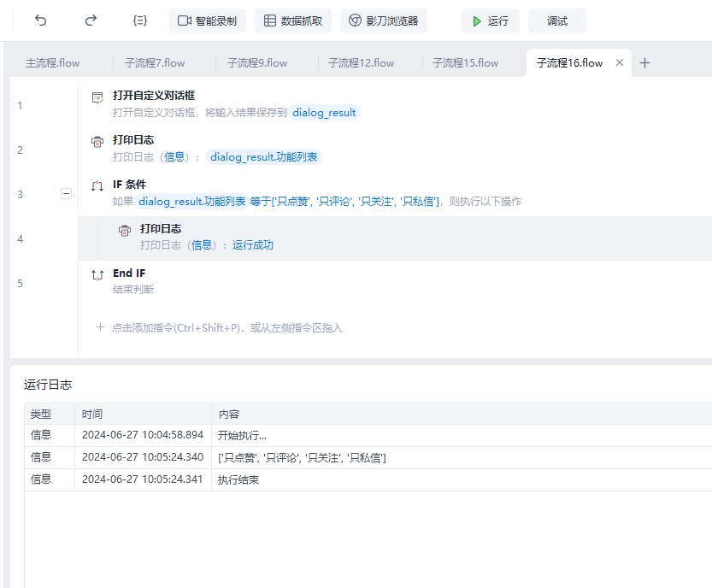The height and width of the screenshot is (588, 712).
Task: Click the dialog_result variable chip
Action: (324, 113)
